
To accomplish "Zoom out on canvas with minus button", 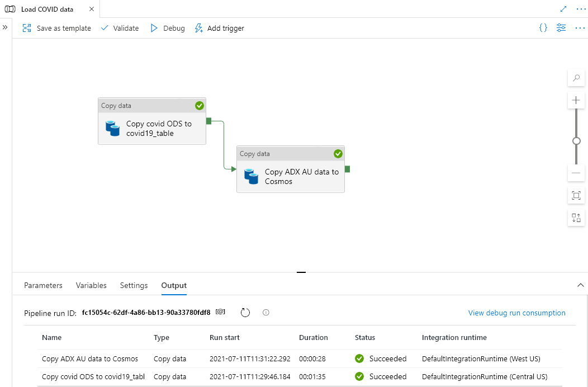I will coord(576,173).
